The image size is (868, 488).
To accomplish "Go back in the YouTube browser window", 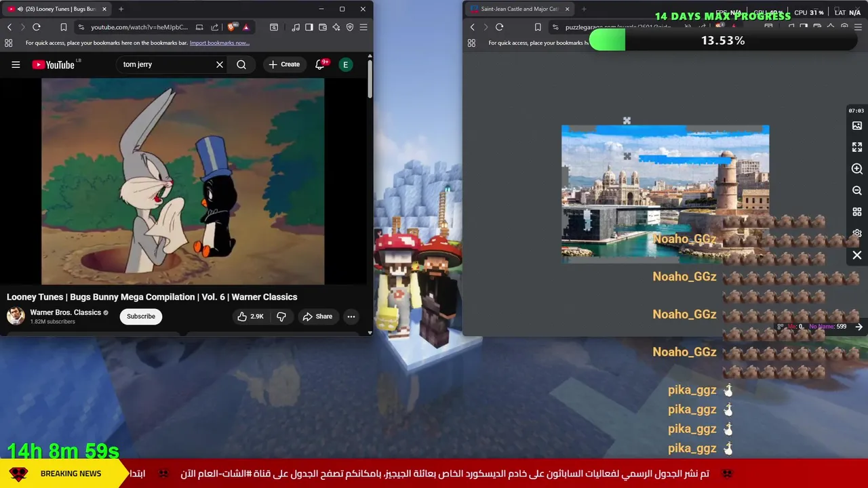I will click(9, 27).
